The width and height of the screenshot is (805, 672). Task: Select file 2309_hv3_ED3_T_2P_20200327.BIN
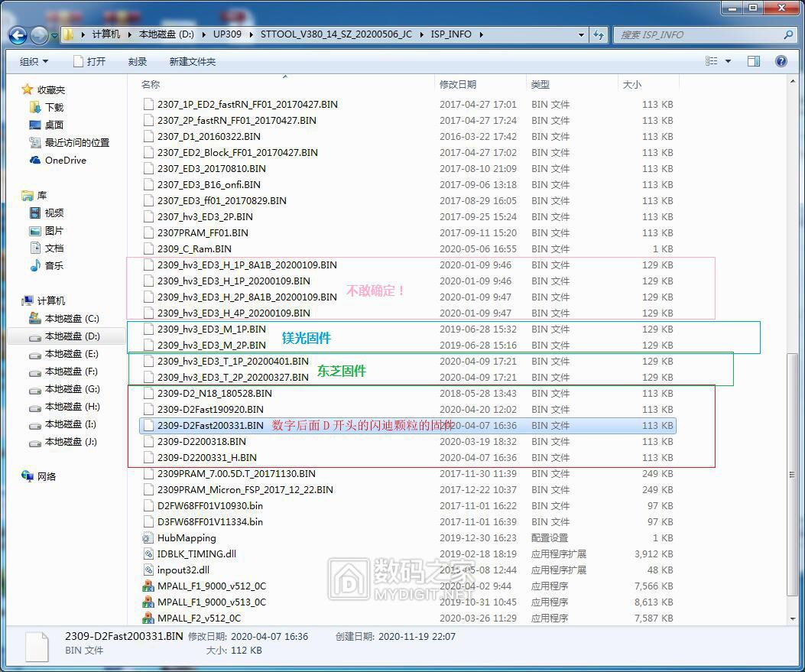(232, 378)
